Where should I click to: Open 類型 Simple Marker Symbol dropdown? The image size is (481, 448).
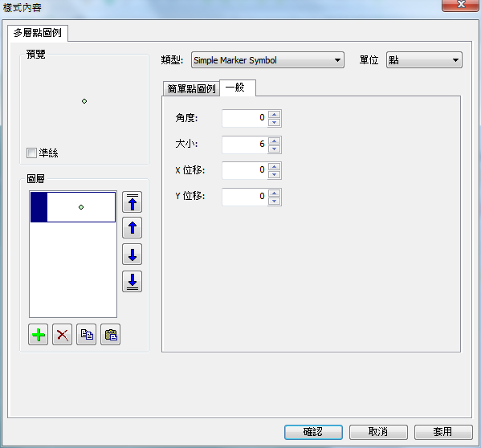pos(267,60)
